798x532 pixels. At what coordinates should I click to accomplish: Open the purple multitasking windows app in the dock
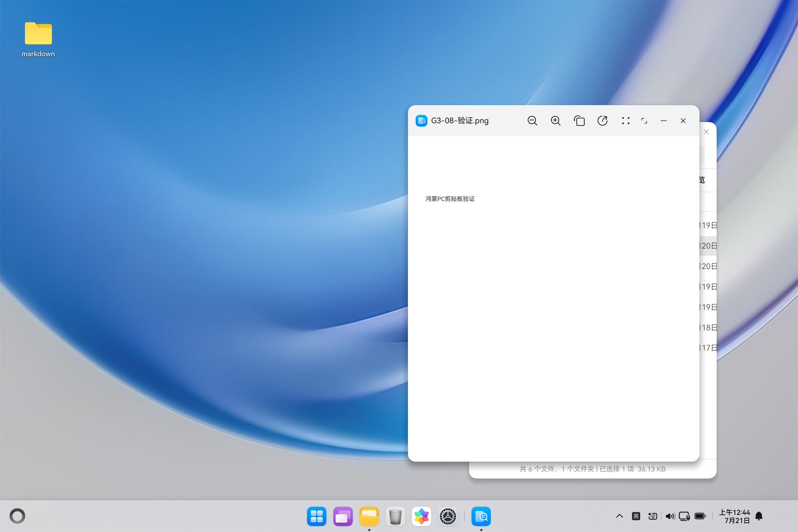coord(343,516)
